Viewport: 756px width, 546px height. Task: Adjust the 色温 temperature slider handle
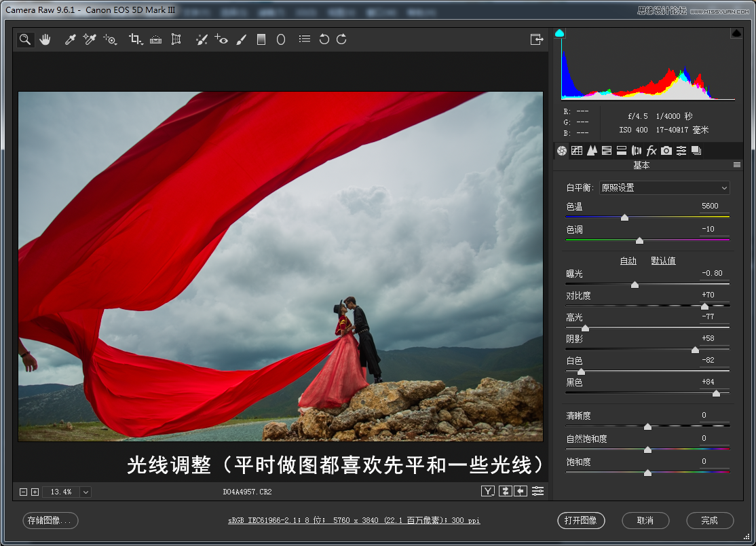[624, 217]
